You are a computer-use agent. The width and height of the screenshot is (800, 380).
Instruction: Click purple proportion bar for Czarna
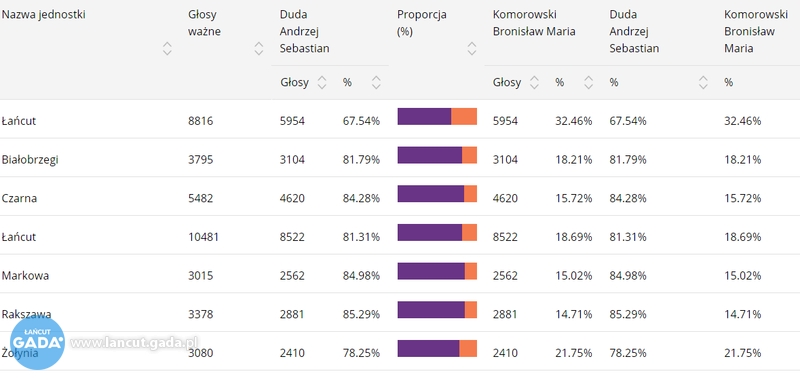[431, 194]
